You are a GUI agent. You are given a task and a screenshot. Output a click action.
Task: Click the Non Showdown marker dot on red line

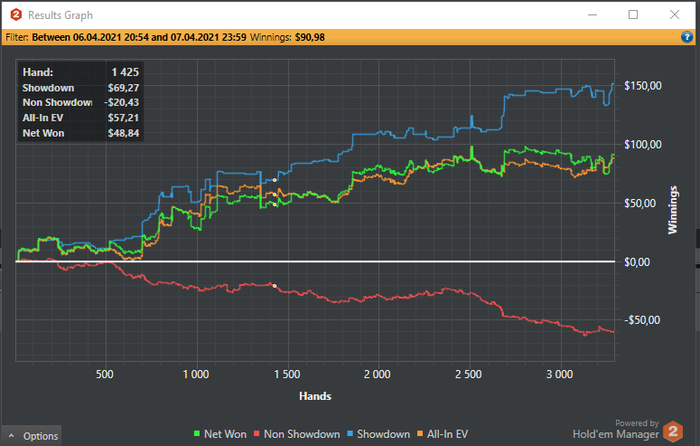coord(275,286)
